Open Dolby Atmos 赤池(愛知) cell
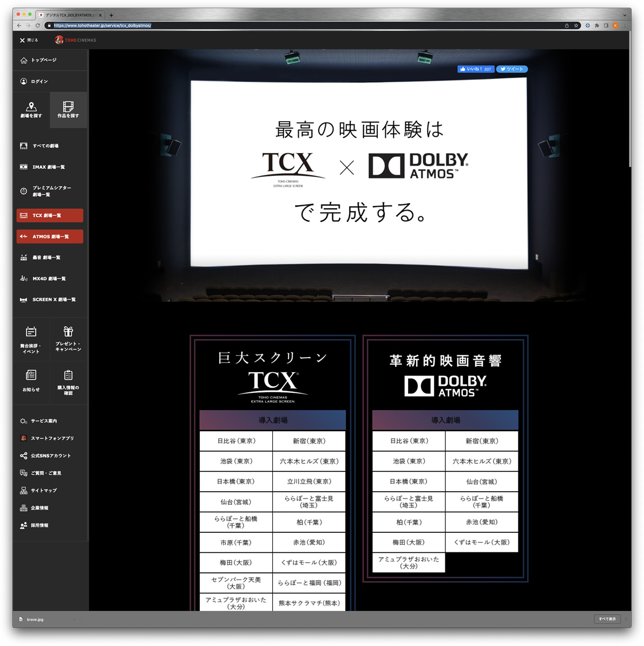644x646 pixels. pos(482,522)
